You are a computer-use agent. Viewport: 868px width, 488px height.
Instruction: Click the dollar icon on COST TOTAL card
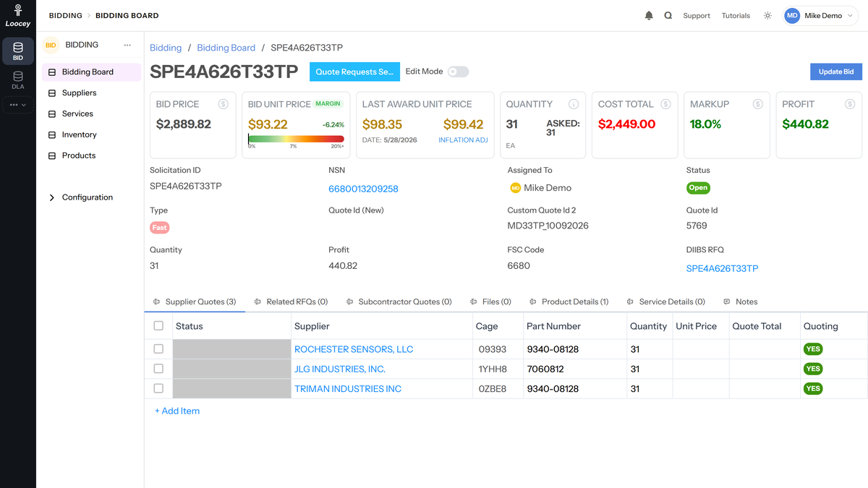[x=666, y=104]
